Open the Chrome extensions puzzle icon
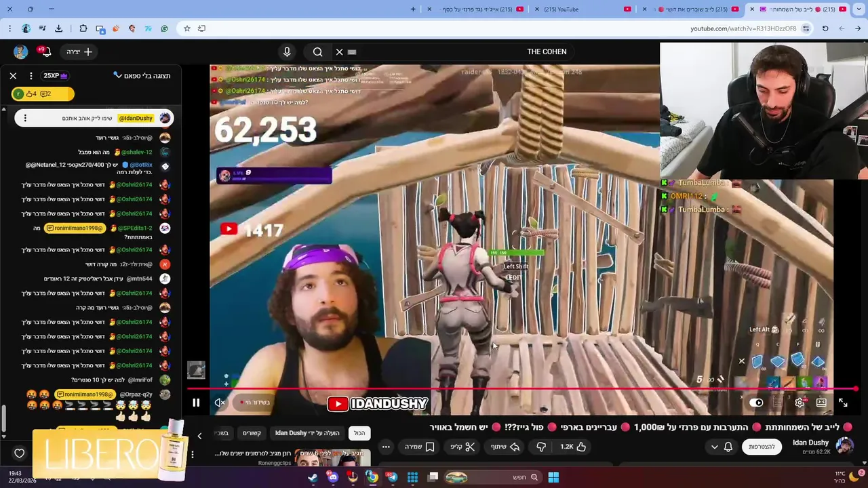The height and width of the screenshot is (488, 868). point(83,28)
